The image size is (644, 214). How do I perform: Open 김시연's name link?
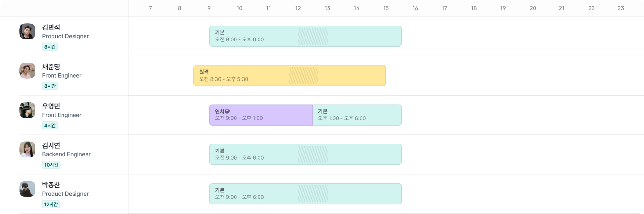click(x=51, y=145)
